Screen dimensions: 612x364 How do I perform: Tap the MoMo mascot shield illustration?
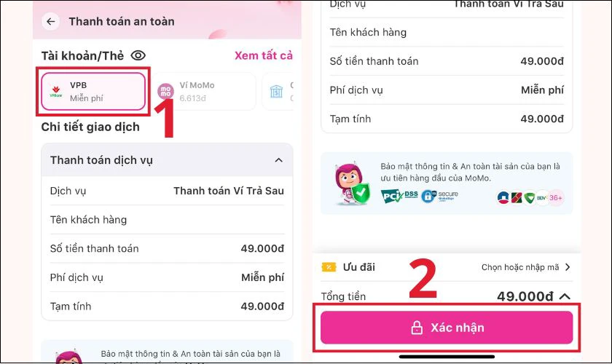[x=352, y=183]
